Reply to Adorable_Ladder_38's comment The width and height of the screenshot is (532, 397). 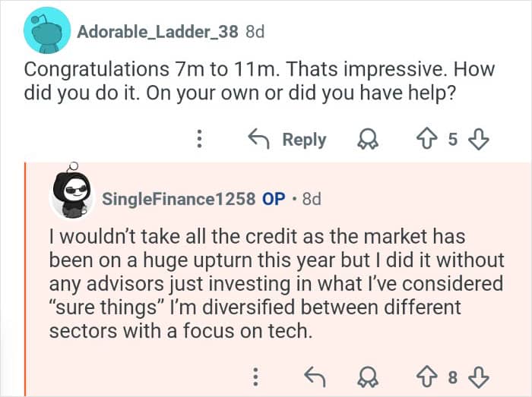[x=288, y=140]
